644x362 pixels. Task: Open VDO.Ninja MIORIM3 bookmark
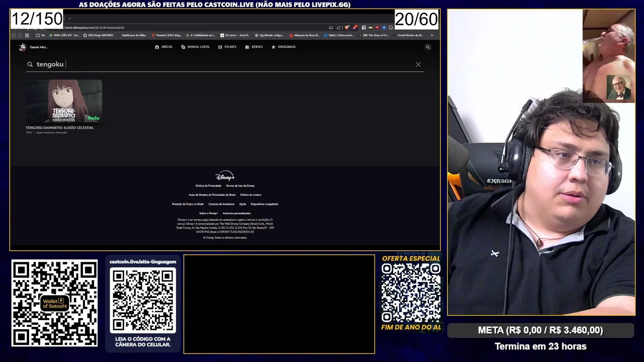98,35
